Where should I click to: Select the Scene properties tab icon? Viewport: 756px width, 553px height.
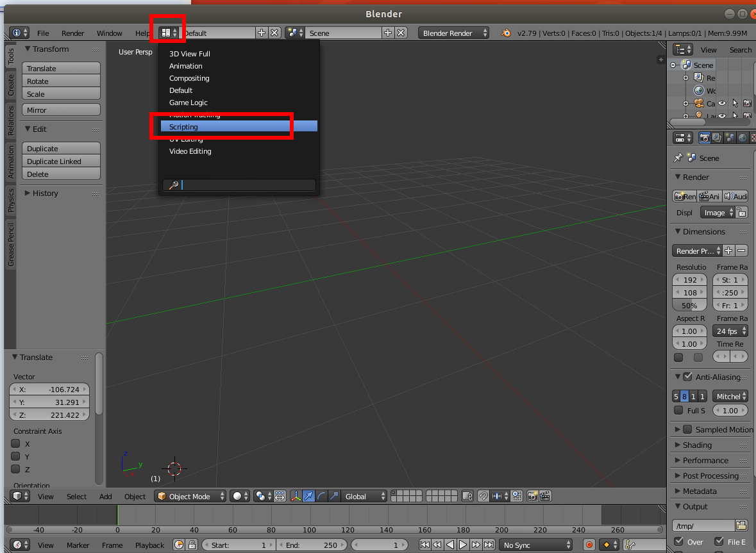point(730,138)
